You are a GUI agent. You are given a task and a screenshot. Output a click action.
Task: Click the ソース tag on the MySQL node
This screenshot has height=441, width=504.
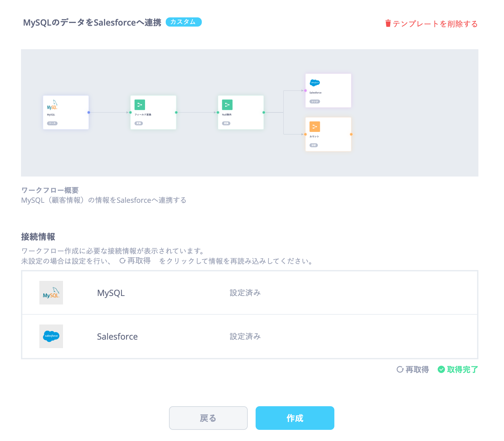52,123
